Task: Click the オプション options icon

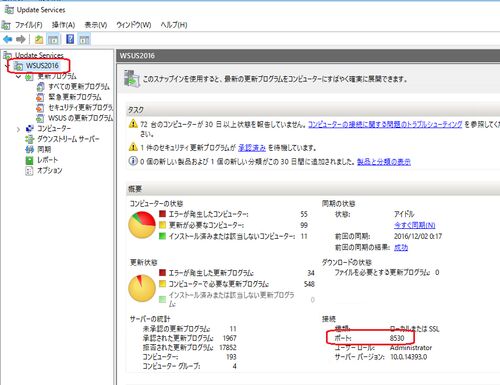Action: pyautogui.click(x=30, y=171)
